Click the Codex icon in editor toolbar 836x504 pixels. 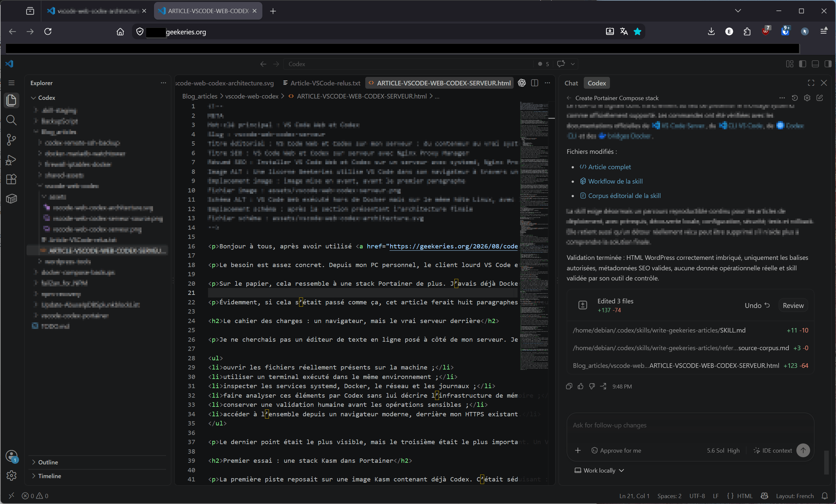[x=522, y=83]
